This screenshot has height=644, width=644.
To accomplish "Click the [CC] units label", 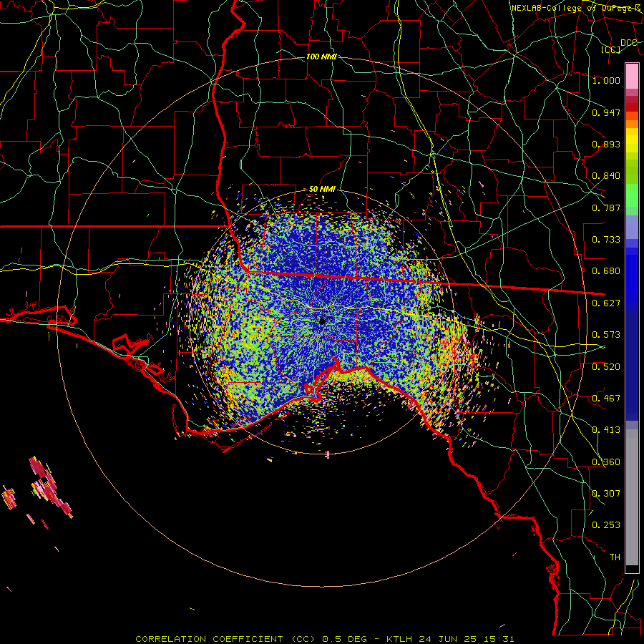I will point(611,49).
